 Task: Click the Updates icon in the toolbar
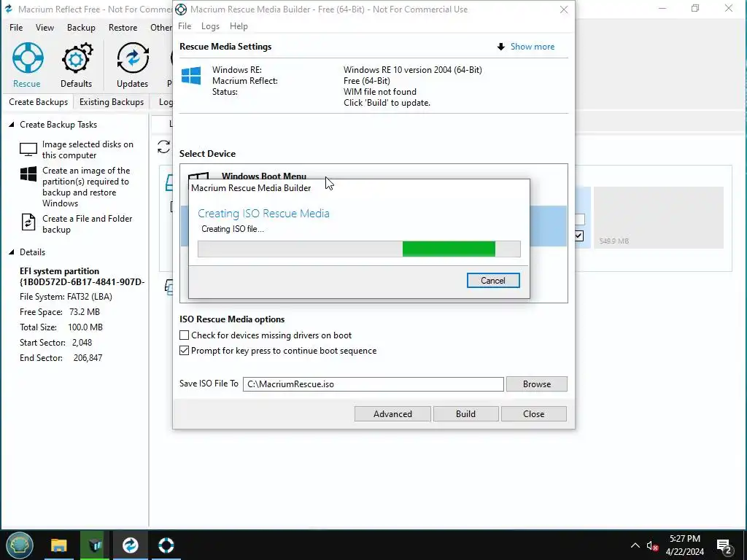(133, 58)
